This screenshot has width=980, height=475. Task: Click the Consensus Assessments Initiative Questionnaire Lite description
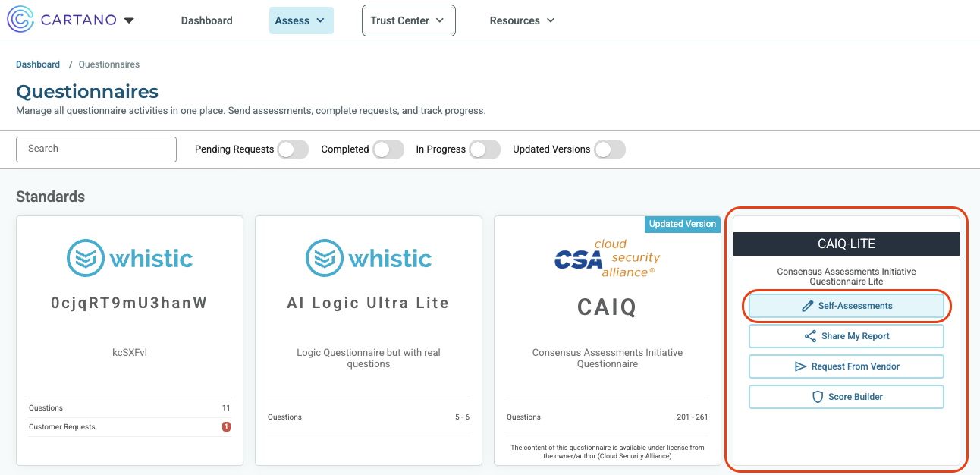(847, 276)
